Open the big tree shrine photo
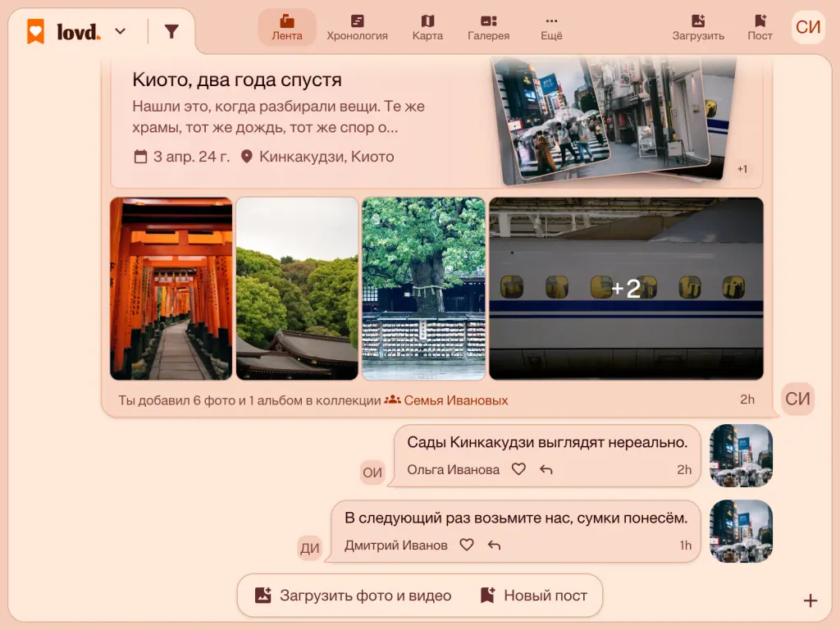Image resolution: width=840 pixels, height=630 pixels. [423, 288]
